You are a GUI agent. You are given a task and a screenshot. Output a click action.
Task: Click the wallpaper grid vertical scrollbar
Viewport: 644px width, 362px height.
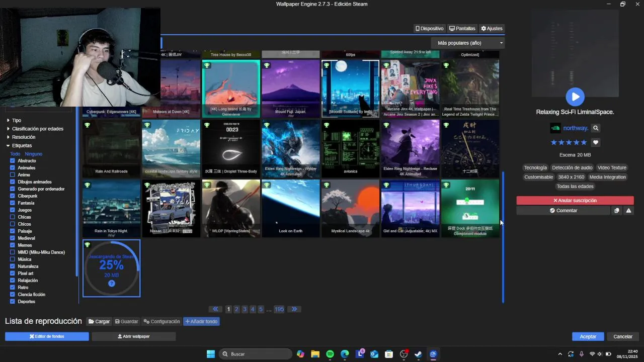tap(503, 236)
